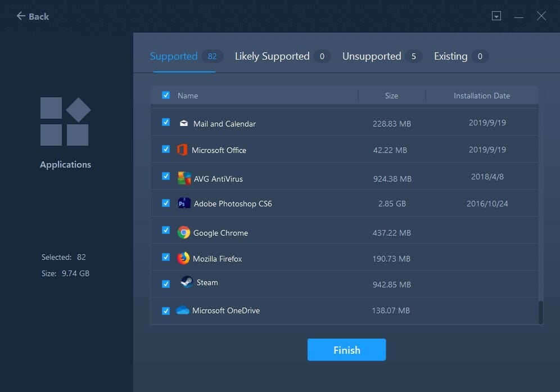Go back using the Back link
The image size is (560, 392).
pyautogui.click(x=33, y=16)
